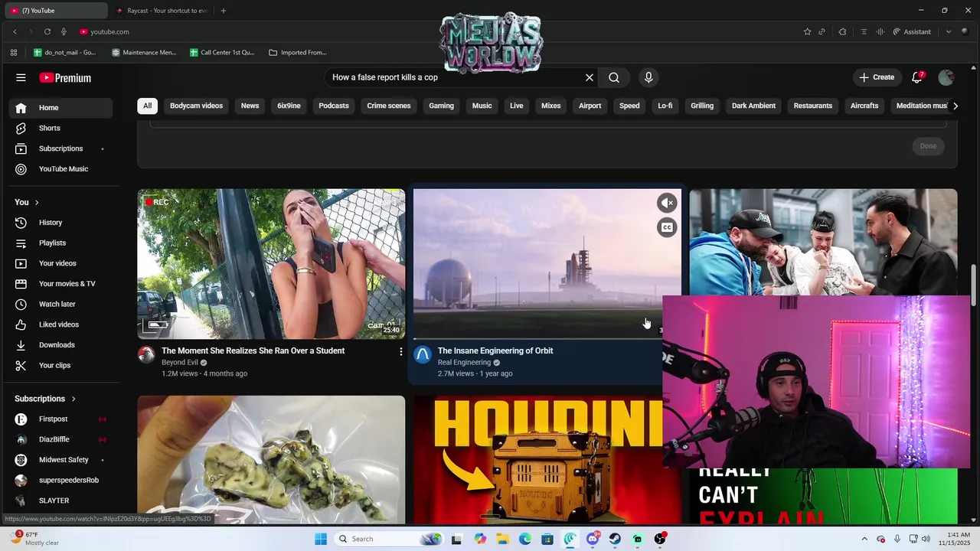Select the 6ix9ine chip
This screenshot has width=980, height=551.
click(x=289, y=106)
